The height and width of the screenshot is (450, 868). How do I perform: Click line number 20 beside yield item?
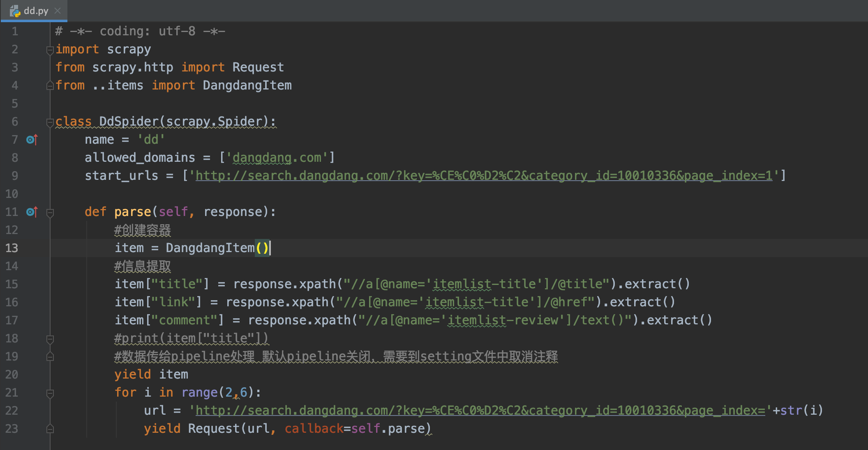pyautogui.click(x=12, y=374)
